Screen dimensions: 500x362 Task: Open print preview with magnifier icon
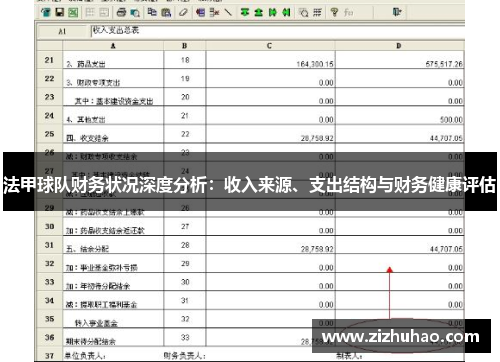pos(135,13)
